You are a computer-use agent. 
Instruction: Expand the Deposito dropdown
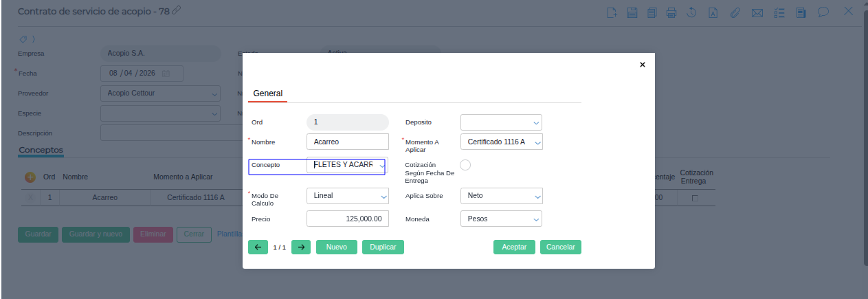click(501, 122)
